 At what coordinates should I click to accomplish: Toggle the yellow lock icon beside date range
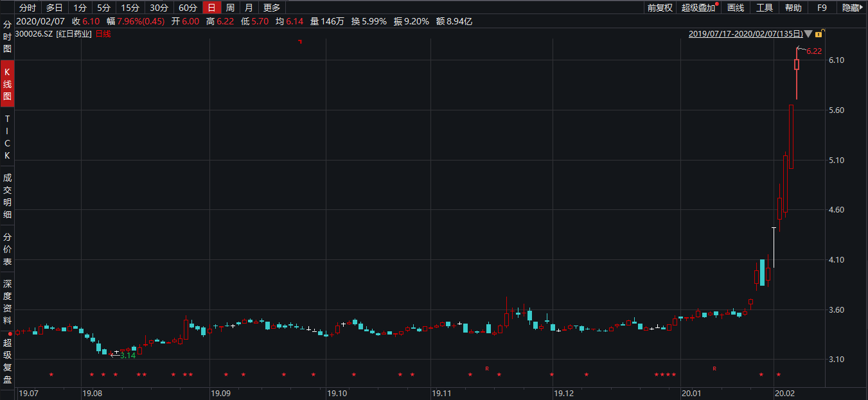(819, 34)
